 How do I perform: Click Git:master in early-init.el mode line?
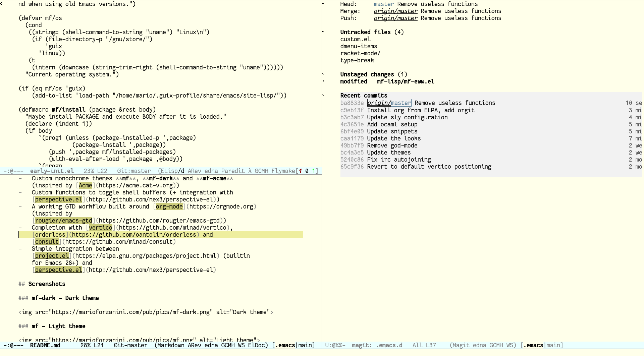(x=134, y=171)
